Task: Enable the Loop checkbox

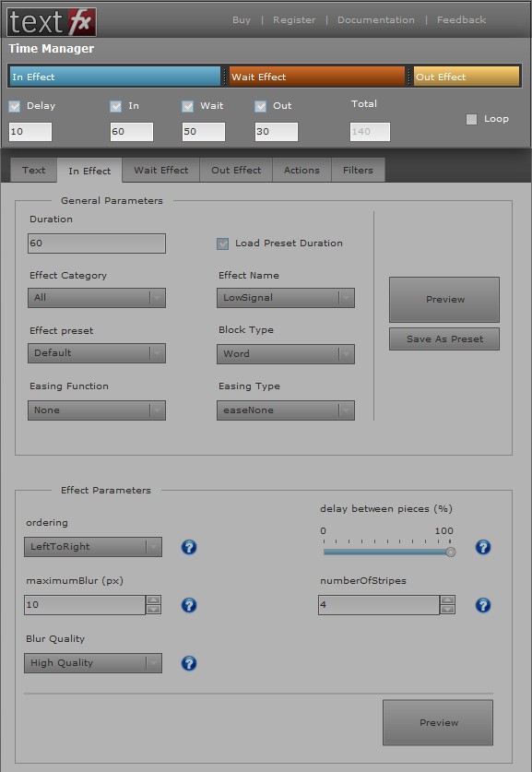Action: pyautogui.click(x=471, y=119)
